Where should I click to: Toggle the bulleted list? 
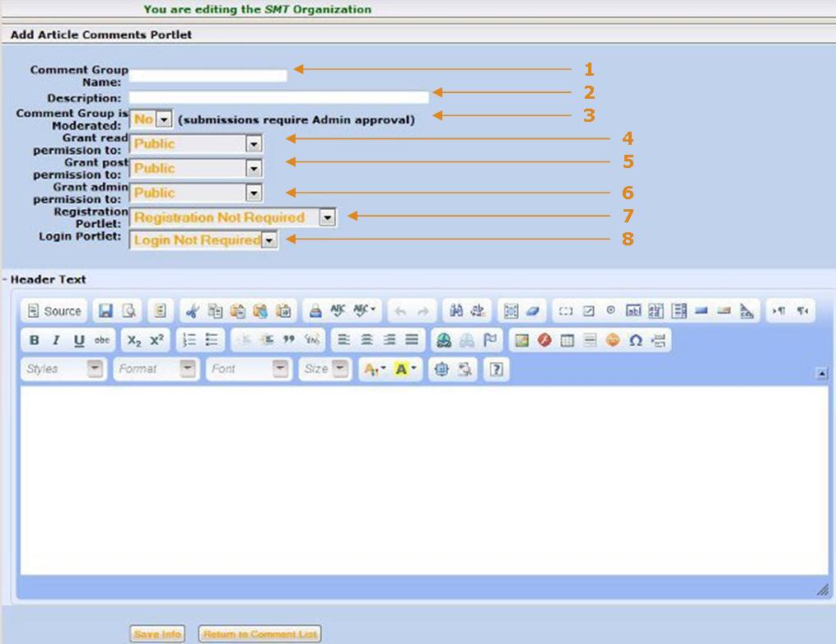(212, 340)
